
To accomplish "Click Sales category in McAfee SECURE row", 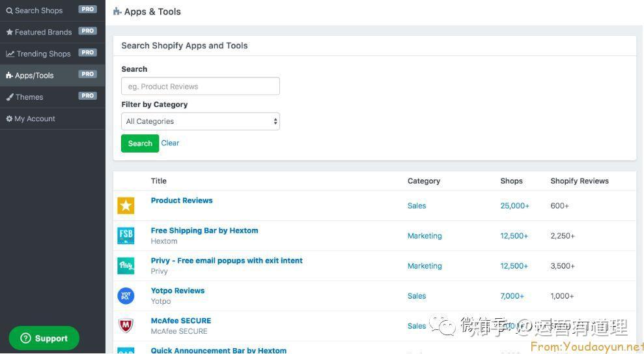I will [417, 325].
